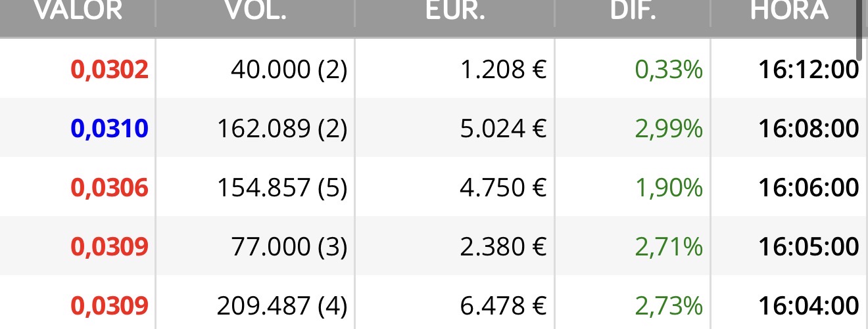The width and height of the screenshot is (868, 329).
Task: Click the 154.857 (5) volume cell
Action: [281, 188]
